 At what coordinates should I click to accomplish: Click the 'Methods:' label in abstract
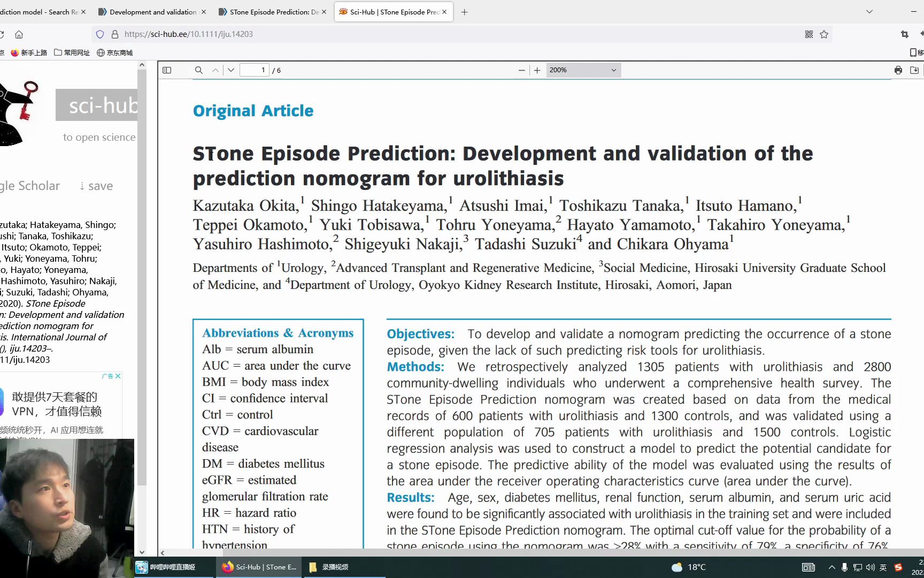[x=415, y=367]
